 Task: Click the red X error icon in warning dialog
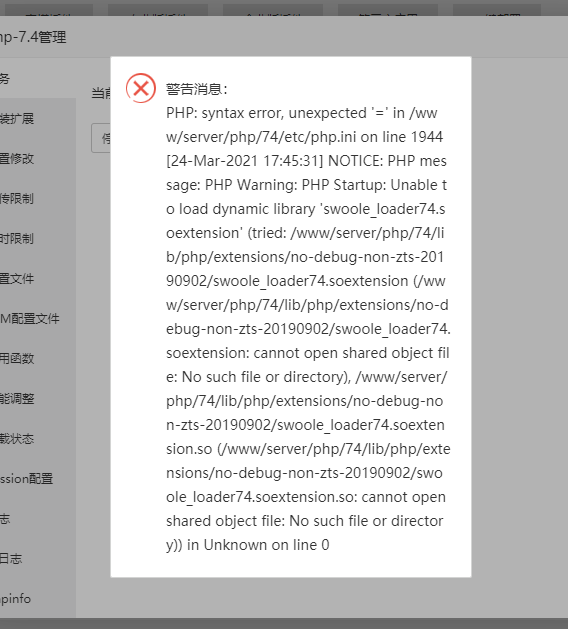point(141,88)
